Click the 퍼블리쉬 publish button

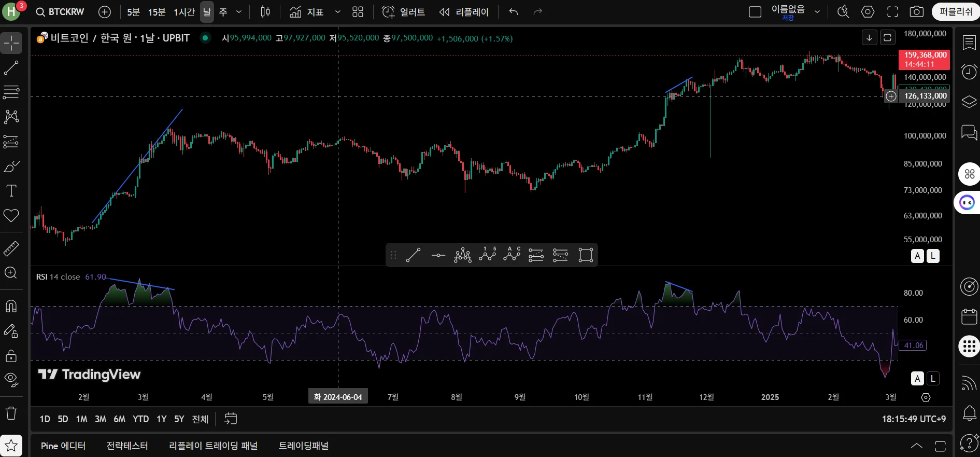pos(956,12)
